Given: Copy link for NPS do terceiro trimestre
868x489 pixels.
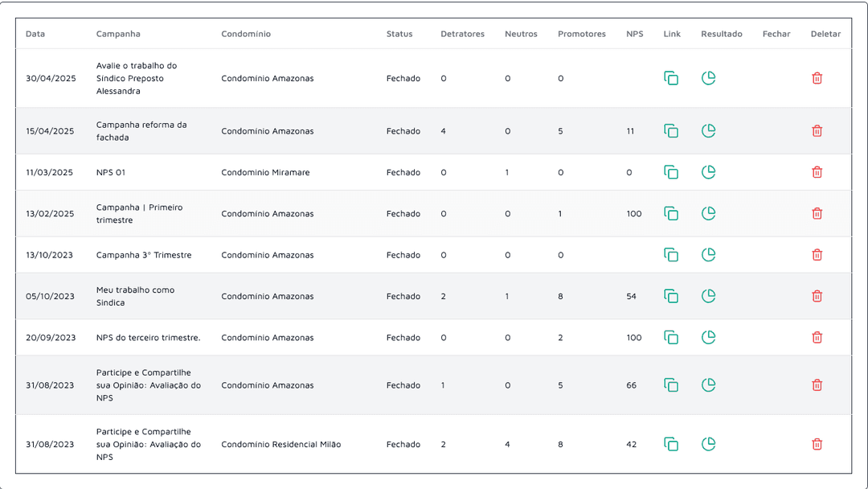Looking at the screenshot, I should [671, 337].
